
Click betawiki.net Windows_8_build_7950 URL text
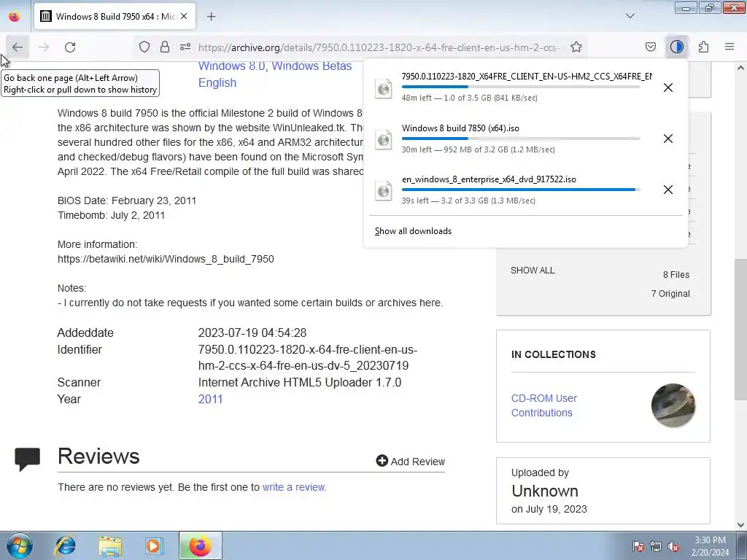click(166, 259)
